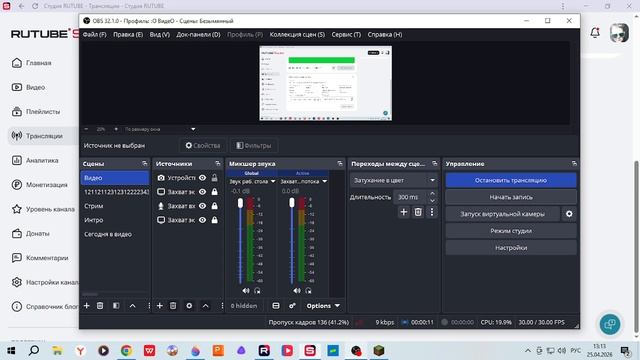Open RUTUBE support chat bubble icon
640x360 pixels.
610,324
